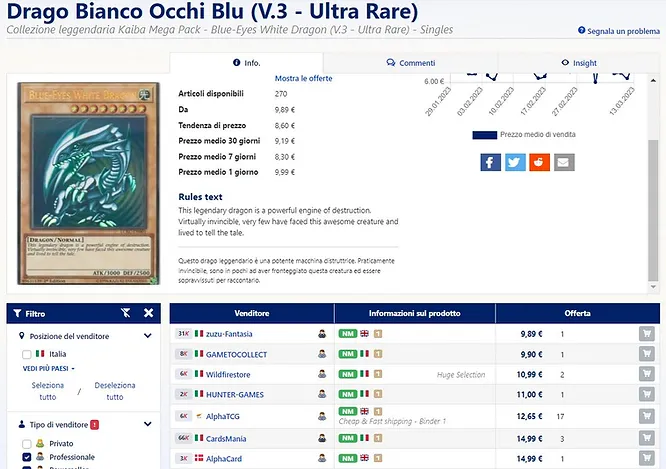Image resolution: width=666 pixels, height=469 pixels.
Task: Open seller CardsMania profile
Action: coord(226,438)
